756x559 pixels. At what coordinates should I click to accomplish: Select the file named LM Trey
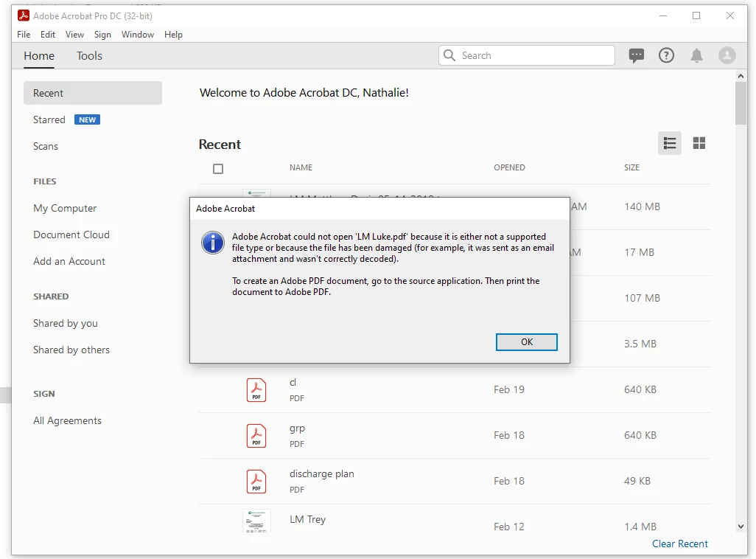click(307, 519)
